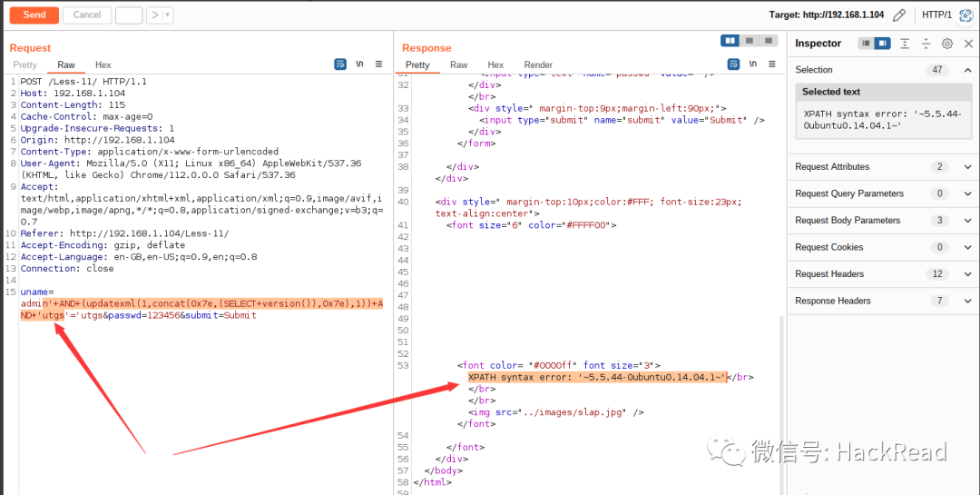The height and width of the screenshot is (495, 980).
Task: Open Request Pretty tab
Action: [25, 64]
